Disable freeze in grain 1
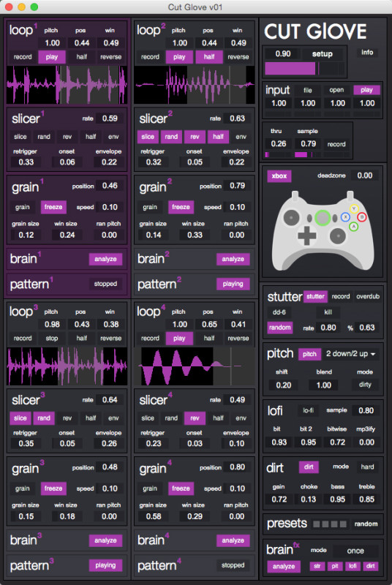Image resolution: width=392 pixels, height=585 pixels. pos(53,207)
